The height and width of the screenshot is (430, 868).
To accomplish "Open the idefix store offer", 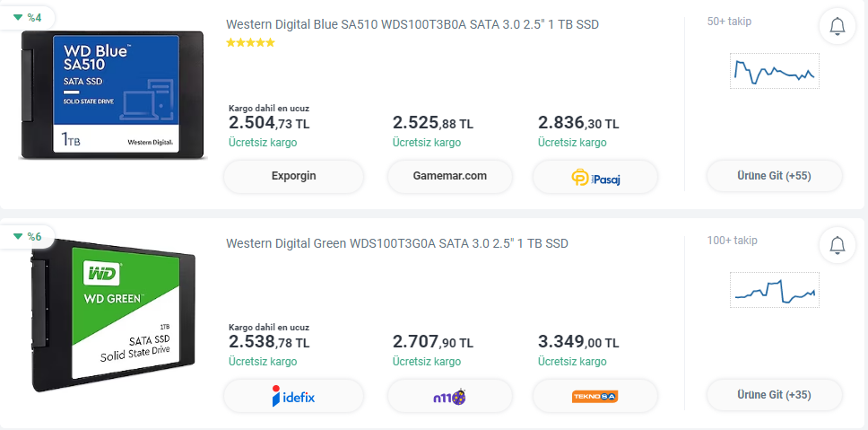I will (x=293, y=396).
